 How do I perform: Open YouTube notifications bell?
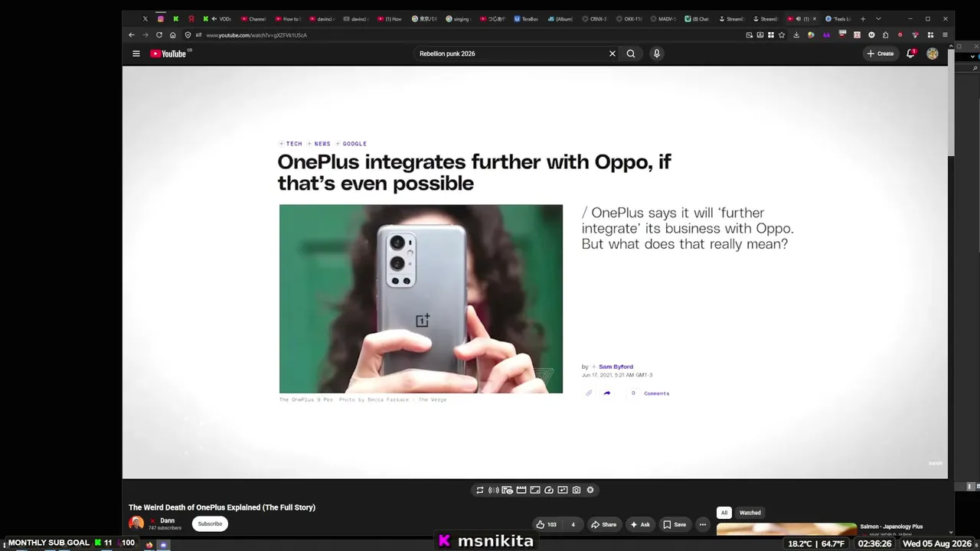point(910,54)
